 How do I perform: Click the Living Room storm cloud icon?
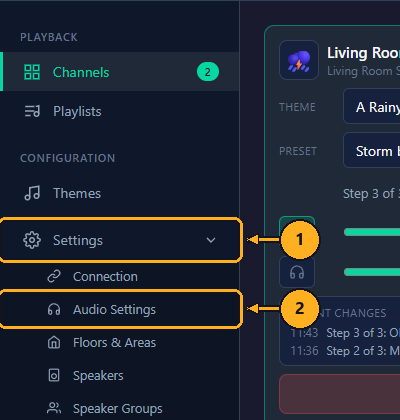pyautogui.click(x=299, y=60)
